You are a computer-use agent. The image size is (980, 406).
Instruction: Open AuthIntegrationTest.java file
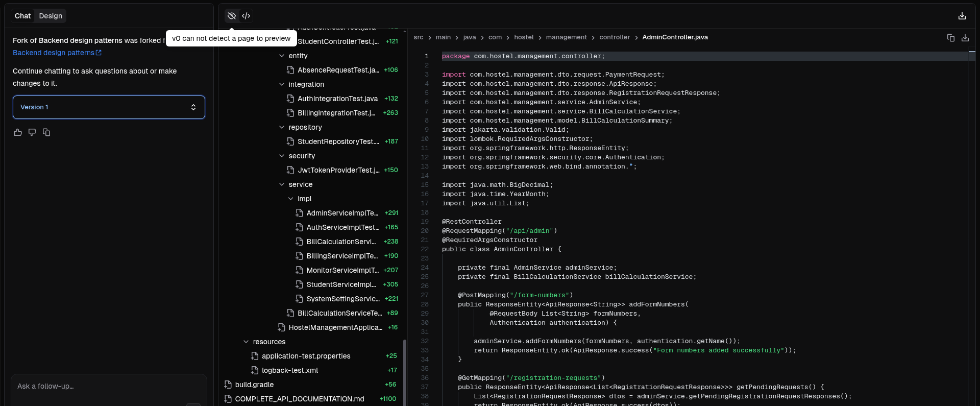point(338,99)
